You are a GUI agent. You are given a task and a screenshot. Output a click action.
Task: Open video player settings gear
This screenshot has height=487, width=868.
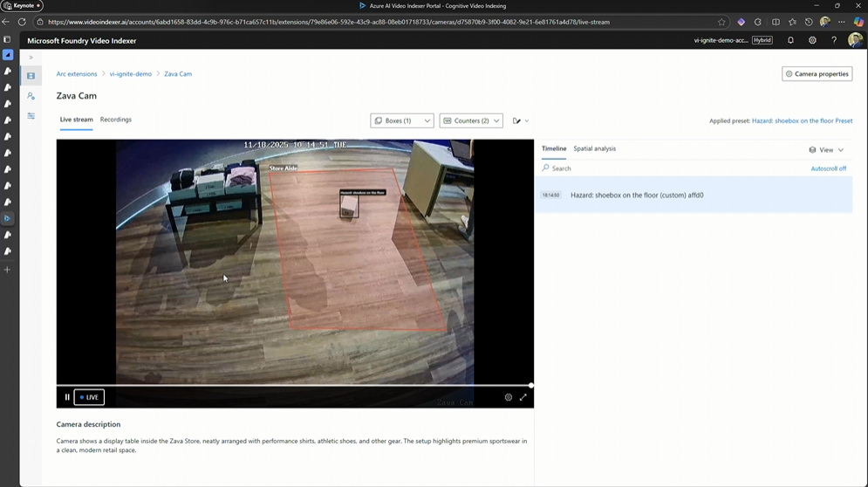point(509,397)
